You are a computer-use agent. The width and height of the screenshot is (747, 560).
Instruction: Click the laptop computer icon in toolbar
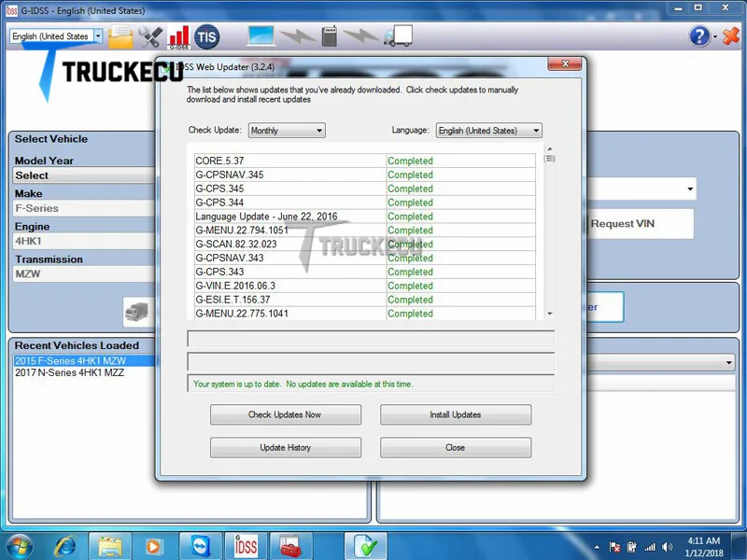click(x=261, y=35)
